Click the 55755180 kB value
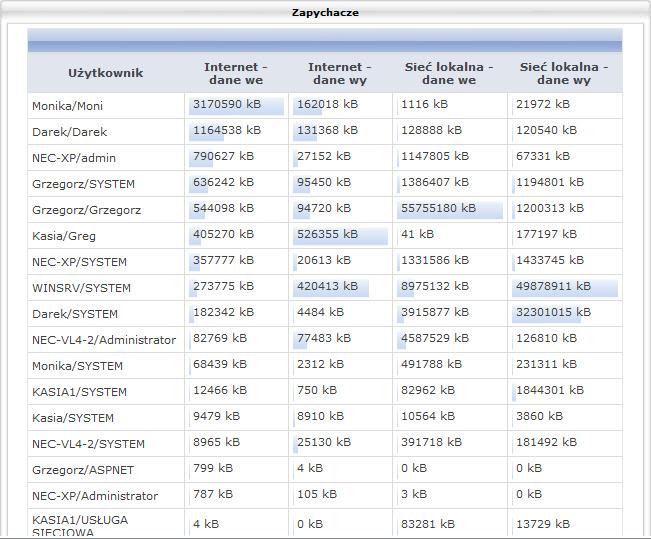The image size is (651, 539). pos(438,208)
